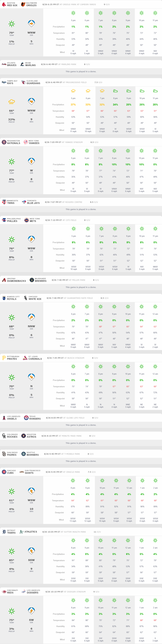Open the Red Sox team name link
The width and height of the screenshot is (162, 644).
click(x=12, y=5)
